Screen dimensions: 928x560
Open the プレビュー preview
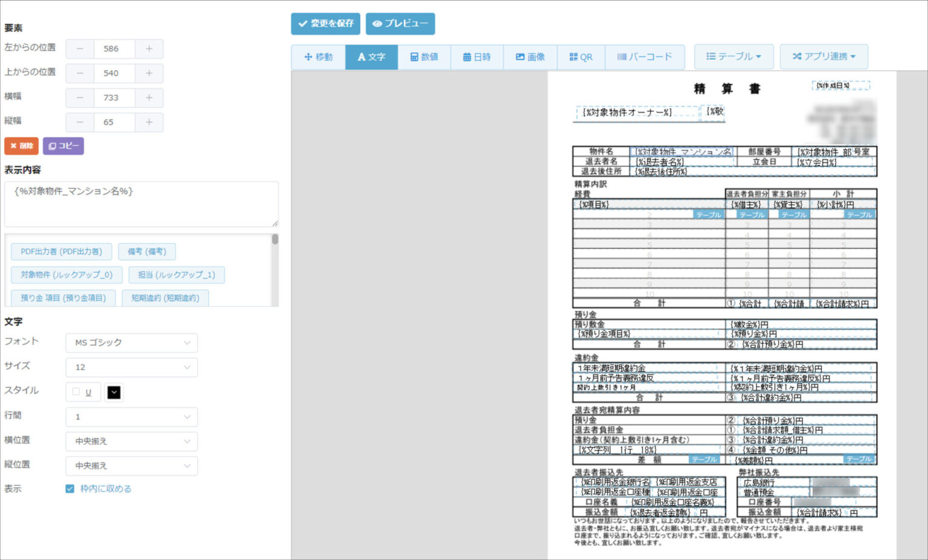pos(400,24)
